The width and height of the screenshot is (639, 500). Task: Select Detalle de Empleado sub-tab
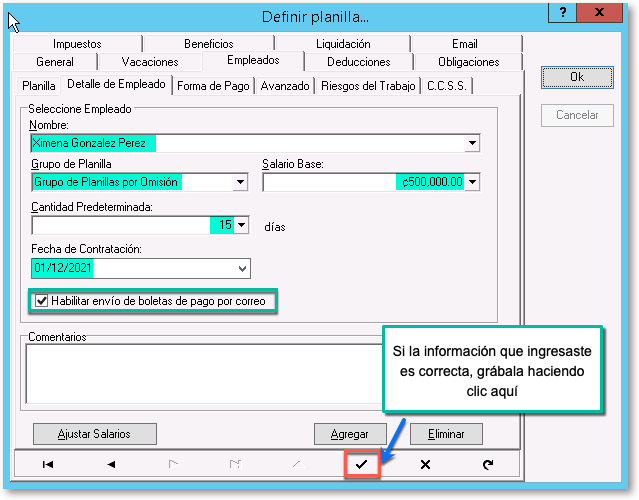pos(116,84)
